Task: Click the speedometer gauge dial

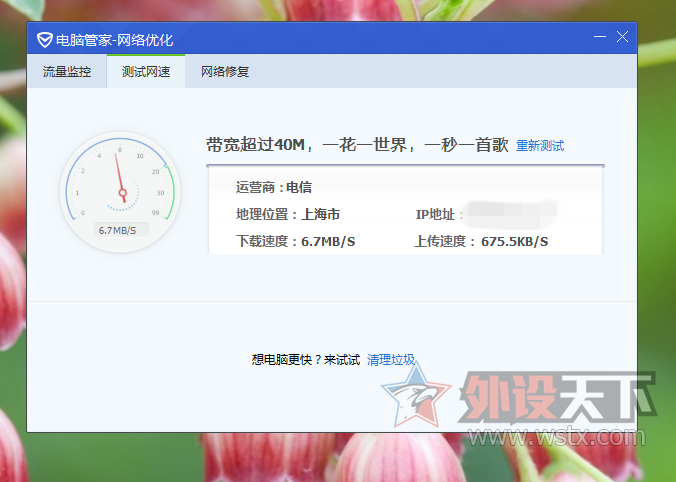Action: coord(120,192)
